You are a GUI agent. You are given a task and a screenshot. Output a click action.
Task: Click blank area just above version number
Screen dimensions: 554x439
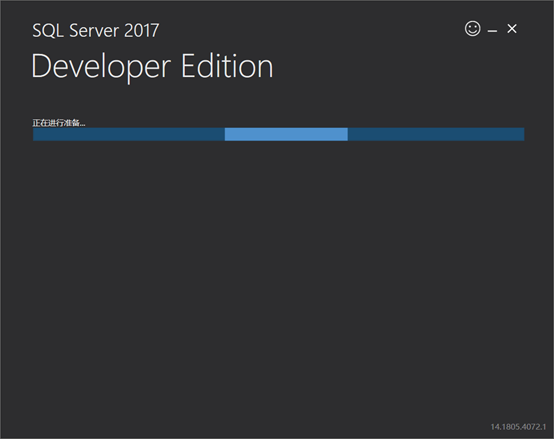518,413
